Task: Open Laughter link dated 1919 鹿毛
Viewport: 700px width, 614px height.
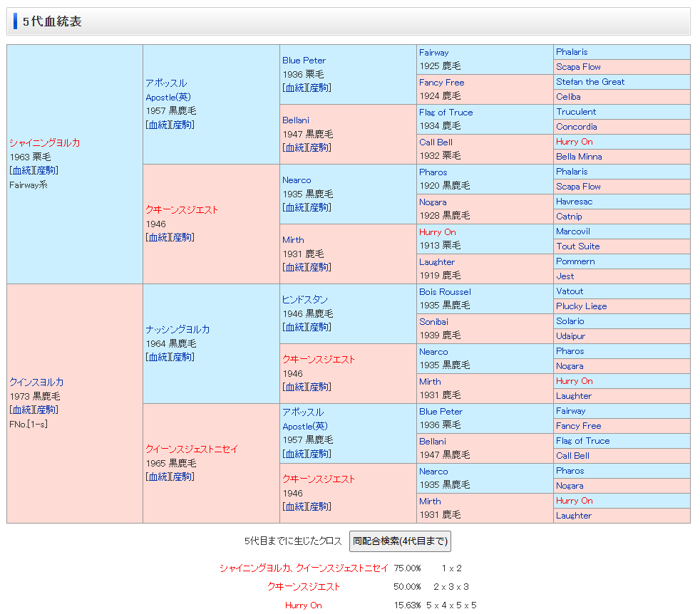Action: click(x=436, y=262)
